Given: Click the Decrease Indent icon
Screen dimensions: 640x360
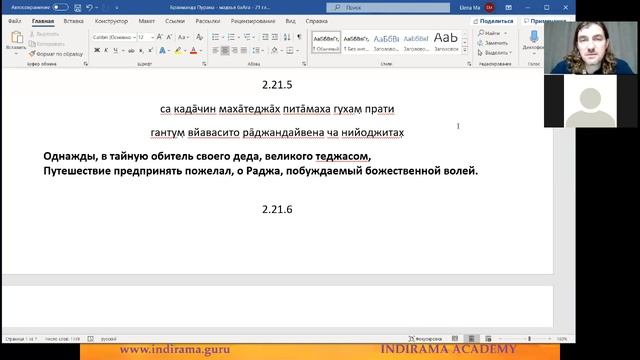Looking at the screenshot, I should (265, 37).
